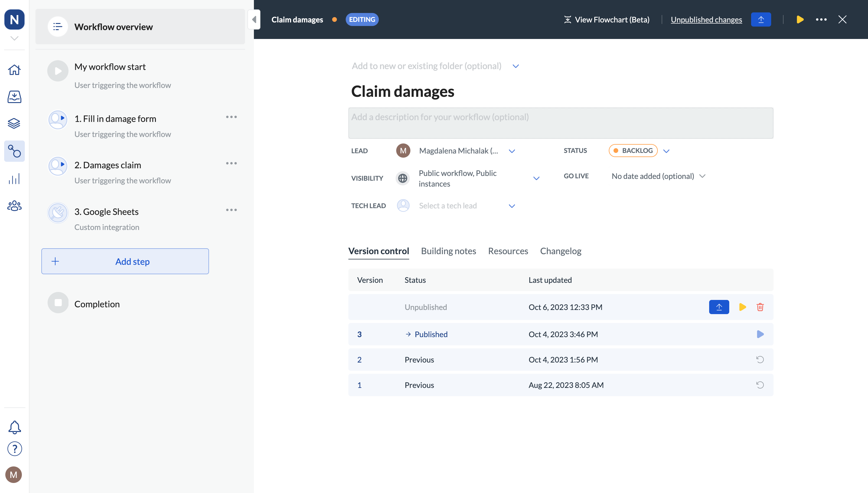Open the Visibility dropdown chevron
Image resolution: width=868 pixels, height=493 pixels.
[x=536, y=178]
